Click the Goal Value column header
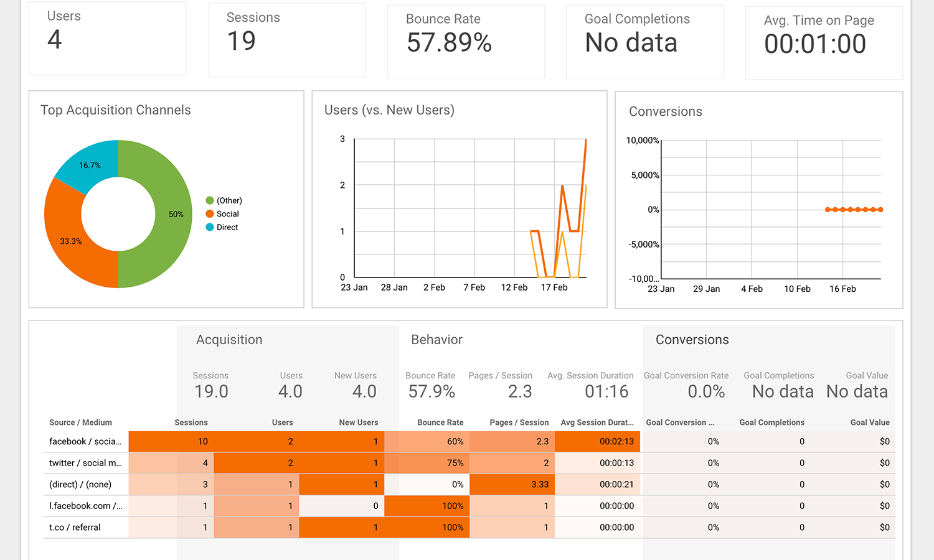934x560 pixels. pos(870,422)
